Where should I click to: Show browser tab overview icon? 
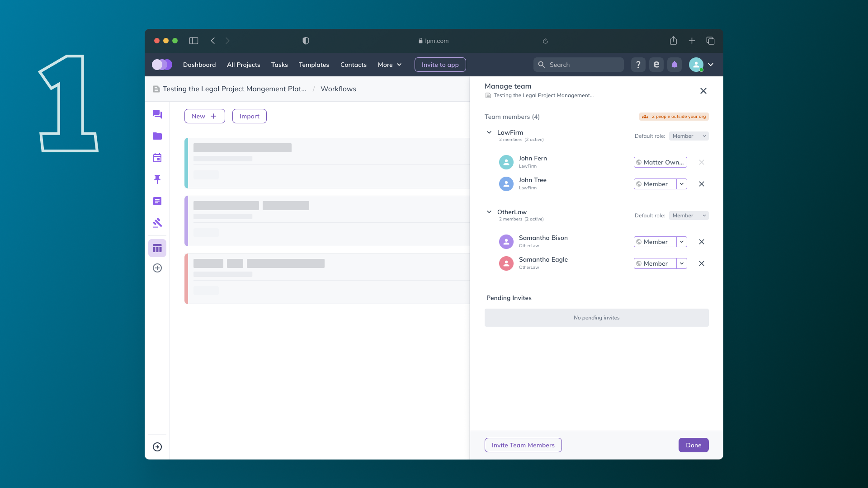tap(710, 41)
